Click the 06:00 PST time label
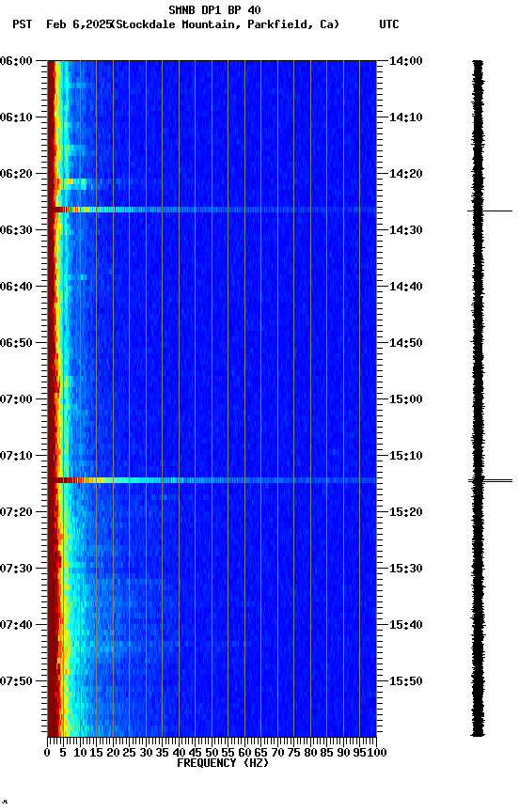The height and width of the screenshot is (812, 519). 17,61
